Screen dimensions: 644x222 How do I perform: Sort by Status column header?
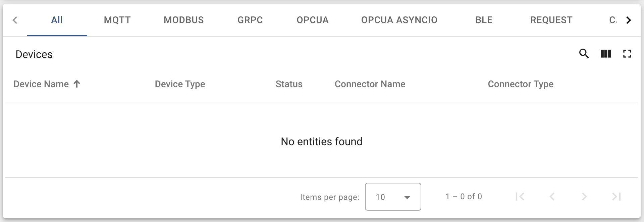pyautogui.click(x=289, y=84)
